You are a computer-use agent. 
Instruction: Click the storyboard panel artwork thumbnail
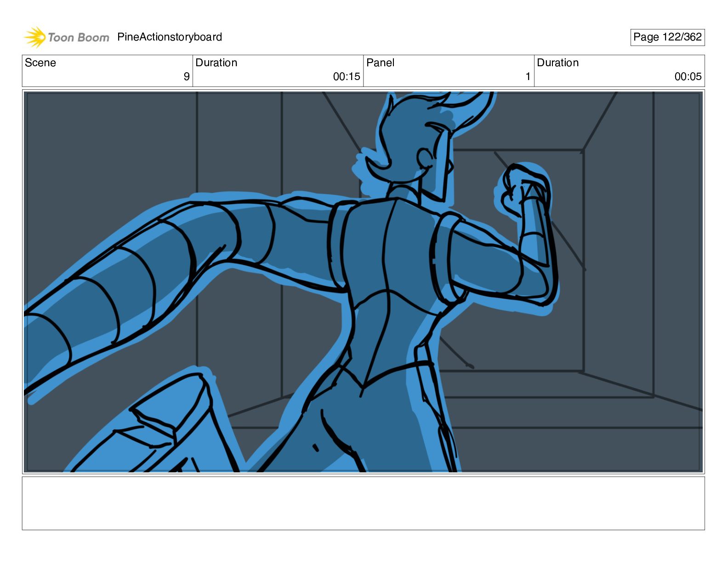pos(364,282)
